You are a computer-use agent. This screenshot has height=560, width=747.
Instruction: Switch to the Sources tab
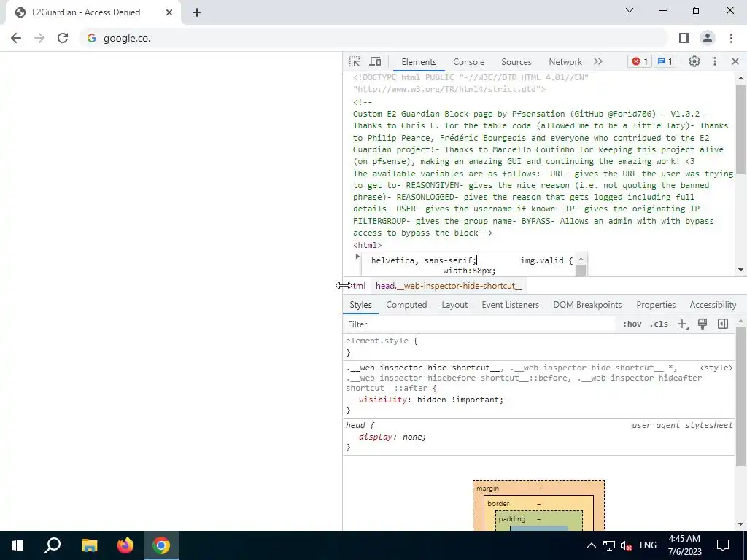point(516,62)
